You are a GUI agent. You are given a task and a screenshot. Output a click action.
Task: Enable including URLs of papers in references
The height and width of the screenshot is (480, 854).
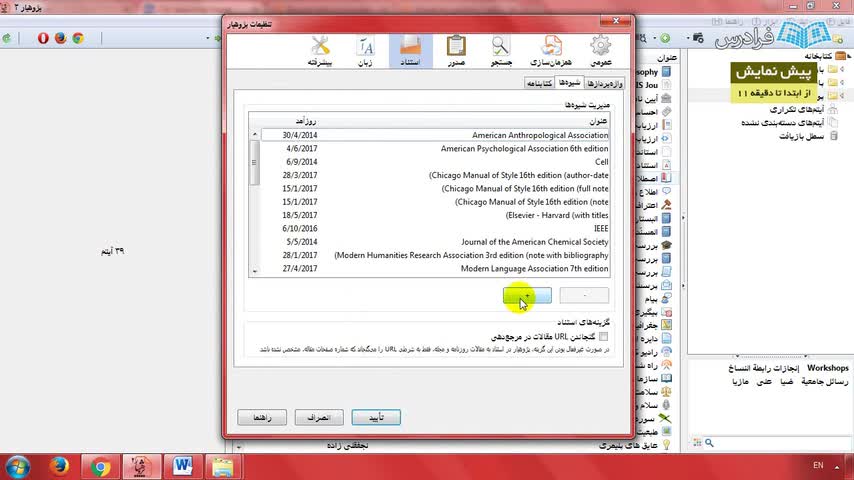(x=603, y=337)
